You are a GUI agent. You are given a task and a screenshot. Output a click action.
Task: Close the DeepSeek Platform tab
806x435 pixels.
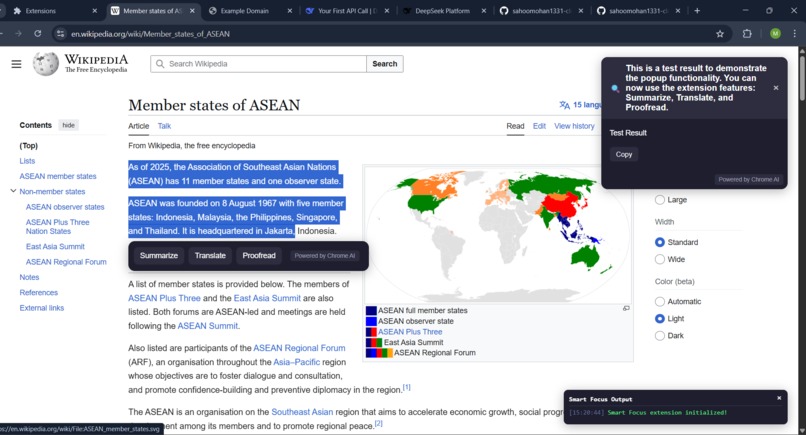point(484,11)
